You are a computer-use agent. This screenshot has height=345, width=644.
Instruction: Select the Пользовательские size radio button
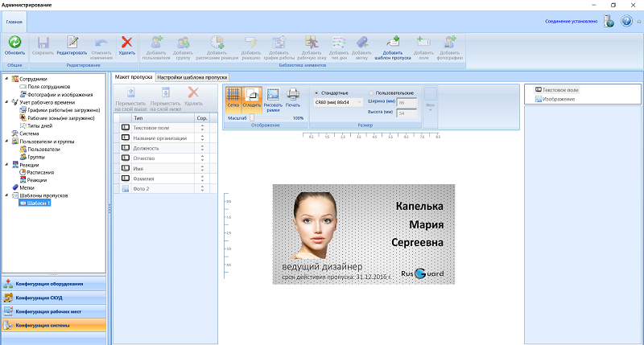371,92
